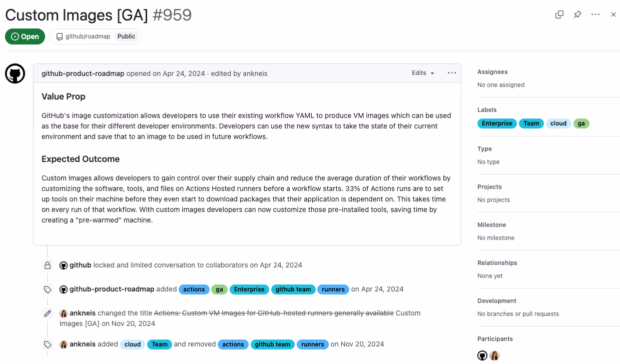Click the Assignees section heading

point(492,72)
